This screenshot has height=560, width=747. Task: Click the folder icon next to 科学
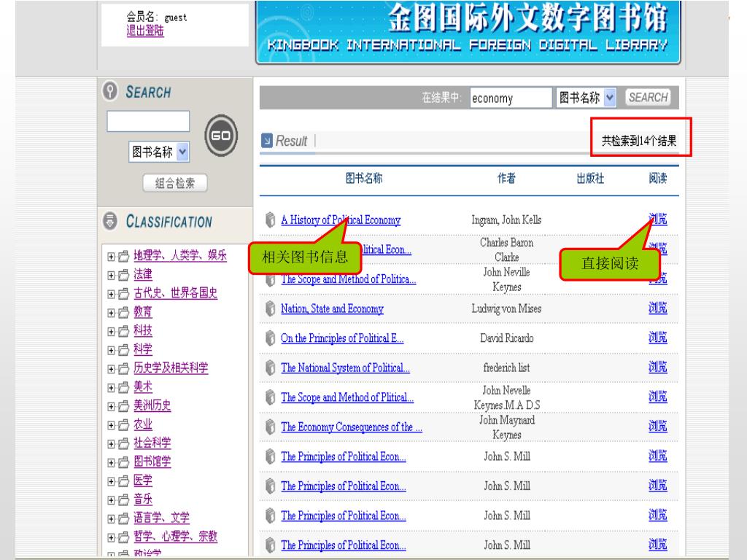click(123, 350)
